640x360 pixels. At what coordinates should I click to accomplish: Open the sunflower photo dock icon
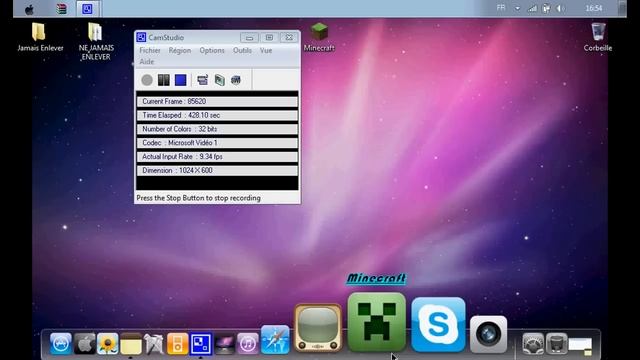tap(108, 344)
